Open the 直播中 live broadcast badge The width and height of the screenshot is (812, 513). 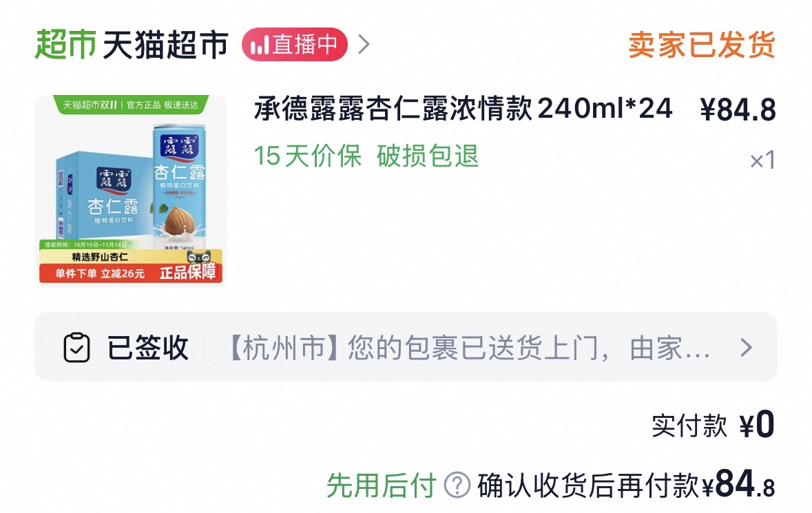tap(294, 45)
